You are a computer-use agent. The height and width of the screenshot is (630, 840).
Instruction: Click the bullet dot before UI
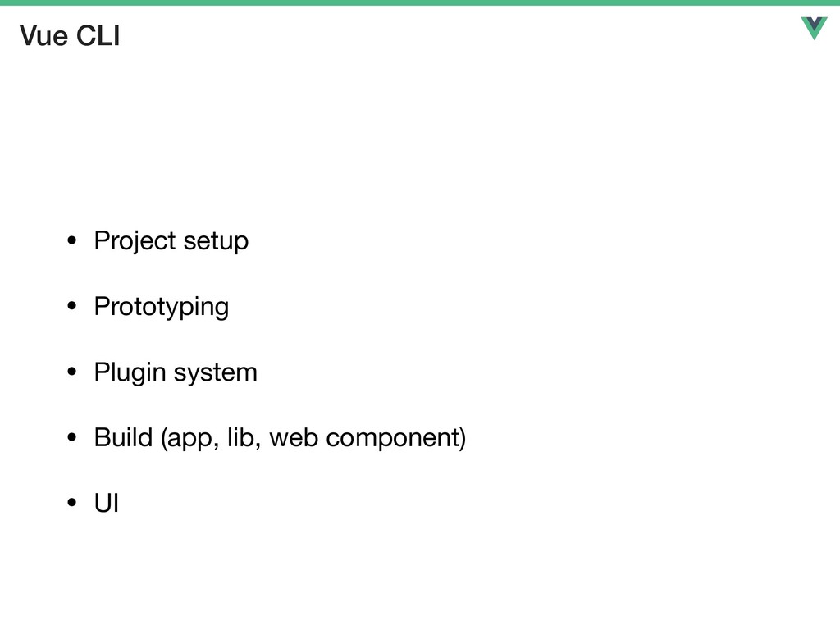(72, 503)
